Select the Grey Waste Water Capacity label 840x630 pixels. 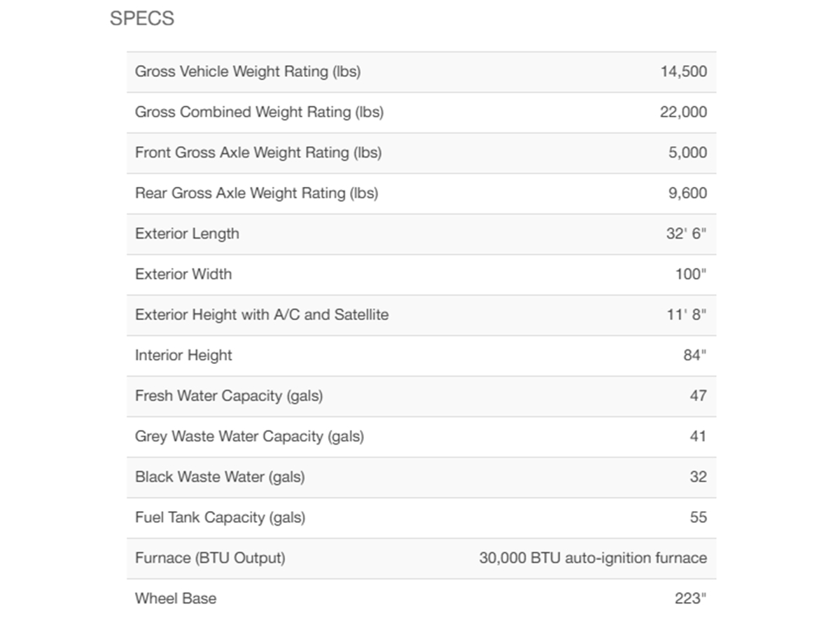point(249,437)
